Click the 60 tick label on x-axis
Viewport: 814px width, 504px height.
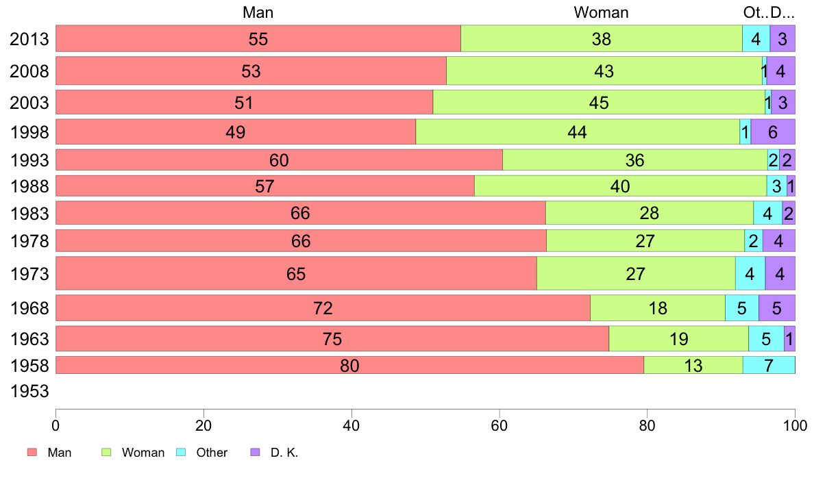500,424
